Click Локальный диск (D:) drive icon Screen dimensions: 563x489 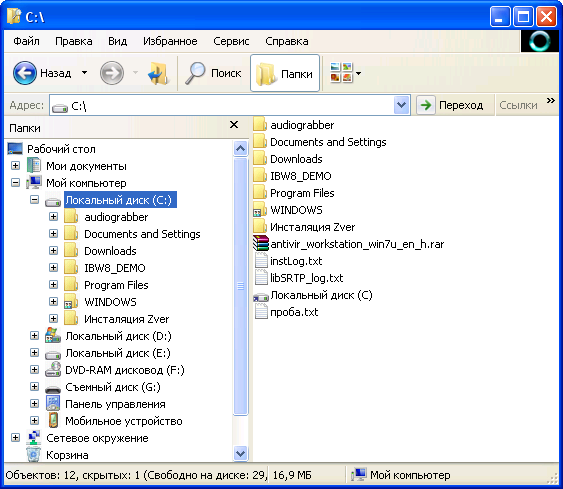53,336
